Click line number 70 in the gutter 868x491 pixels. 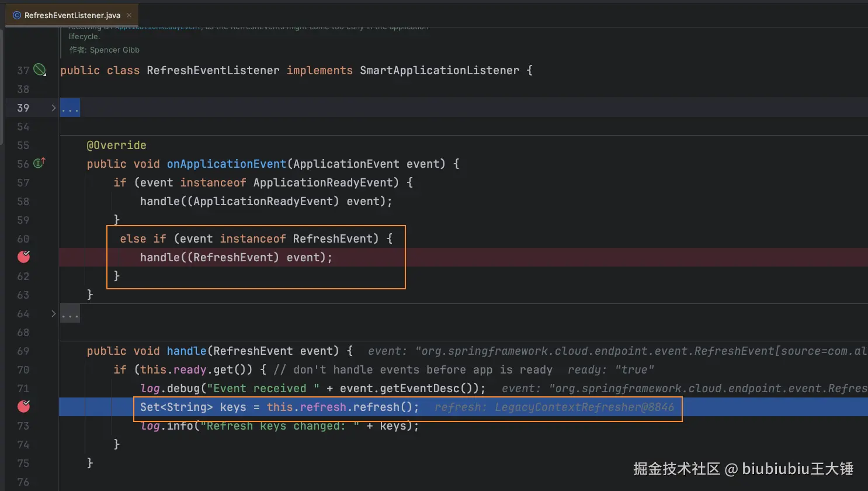[x=23, y=369]
